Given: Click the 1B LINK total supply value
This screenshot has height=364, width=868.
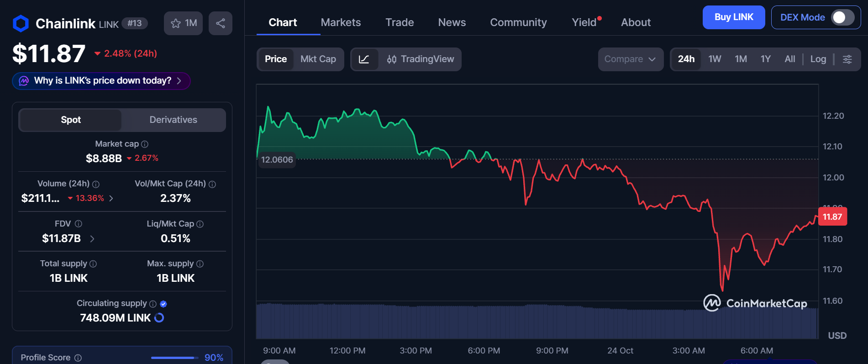Looking at the screenshot, I should point(68,278).
